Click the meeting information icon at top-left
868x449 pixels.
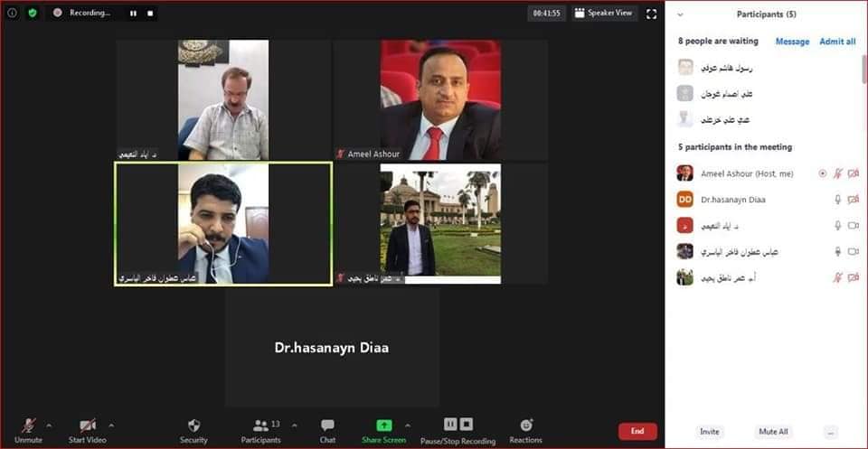click(13, 13)
